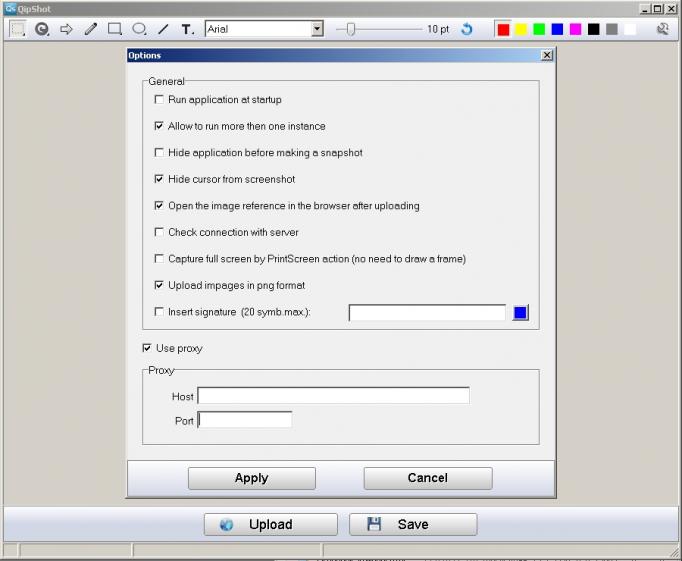Image resolution: width=682 pixels, height=561 pixels.
Task: Select the Ellipse shape tool
Action: (139, 29)
